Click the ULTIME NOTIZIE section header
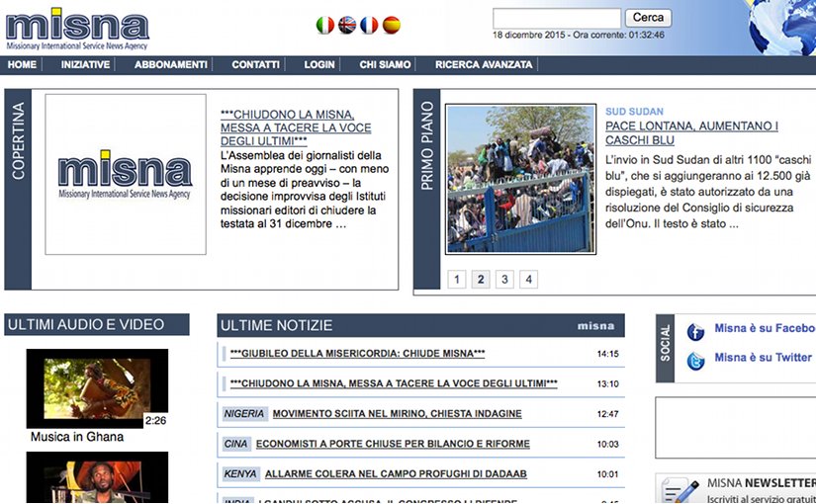 [x=420, y=325]
